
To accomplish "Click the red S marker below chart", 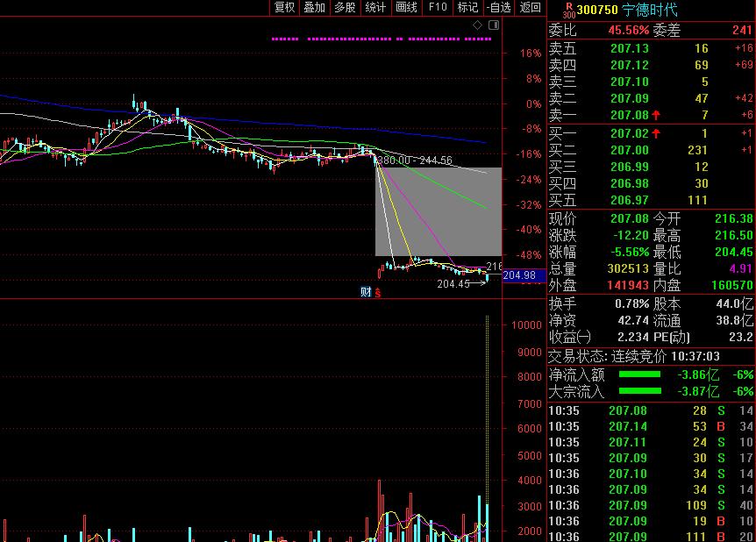I will coord(378,292).
